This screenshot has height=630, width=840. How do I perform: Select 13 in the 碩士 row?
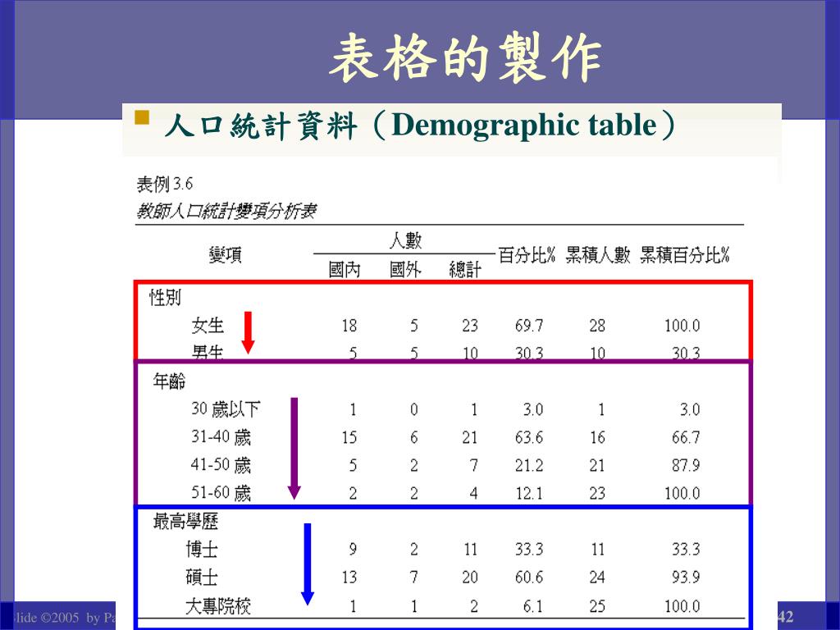click(349, 577)
